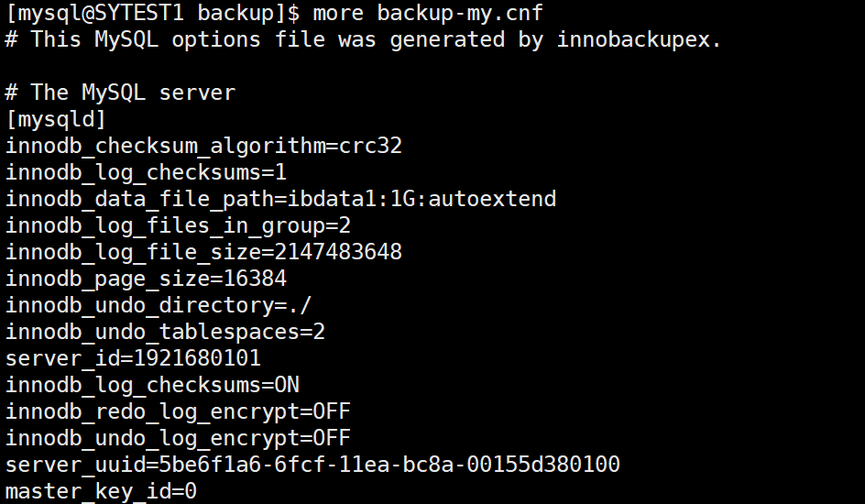The height and width of the screenshot is (504, 865).
Task: Click the innodb_data_file_path line
Action: pos(280,199)
